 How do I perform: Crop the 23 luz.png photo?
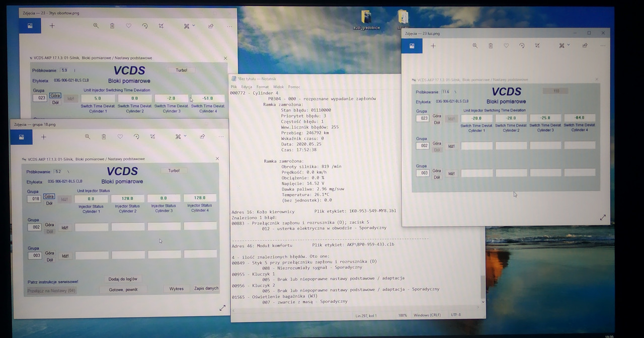coord(537,45)
